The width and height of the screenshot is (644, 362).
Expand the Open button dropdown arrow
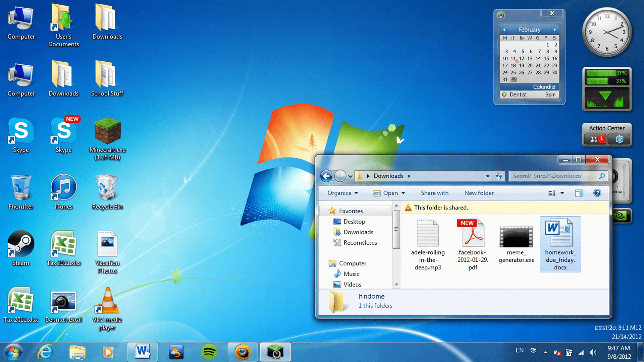coord(403,193)
